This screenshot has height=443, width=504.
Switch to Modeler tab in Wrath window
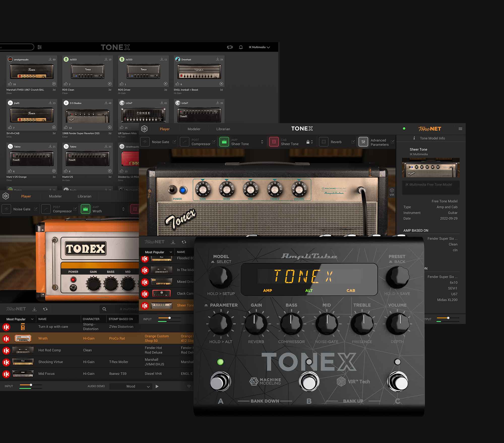pyautogui.click(x=55, y=196)
